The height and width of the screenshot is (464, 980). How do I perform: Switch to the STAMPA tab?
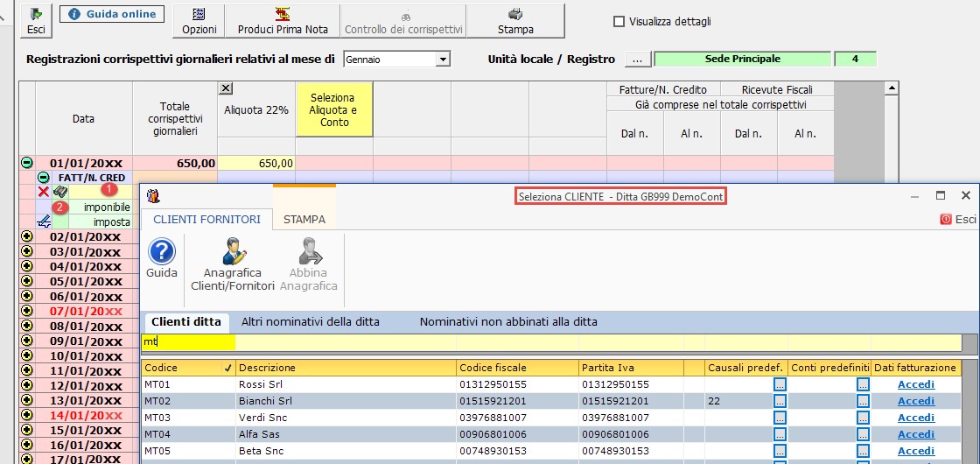coord(304,220)
